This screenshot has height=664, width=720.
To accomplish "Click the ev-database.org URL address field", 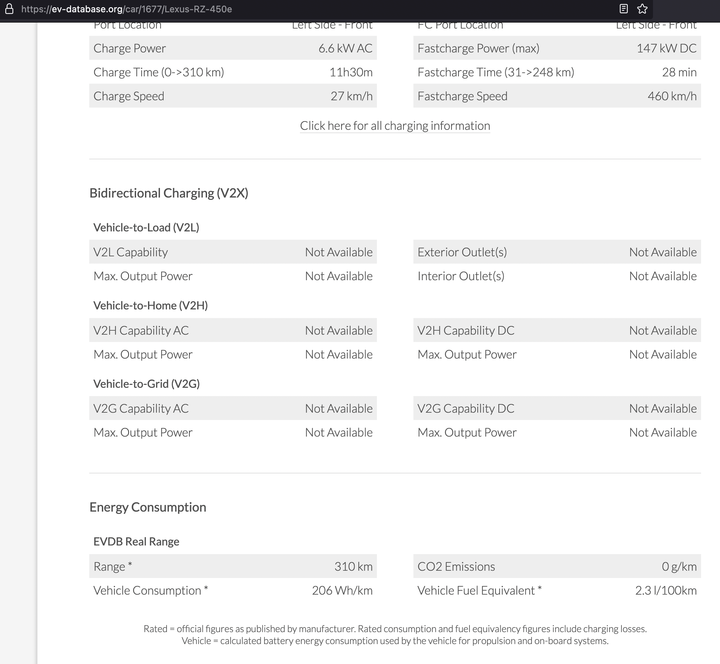I will click(x=126, y=9).
